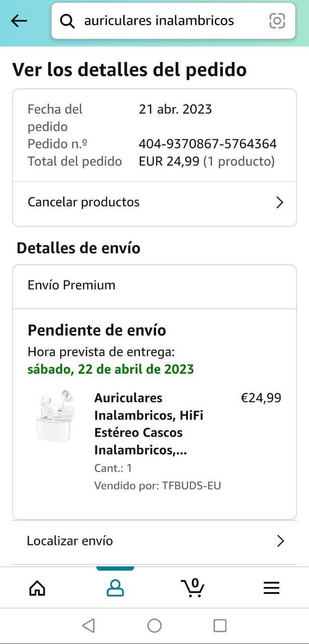This screenshot has height=644, width=309.
Task: Open the account profile tab
Action: [x=115, y=588]
